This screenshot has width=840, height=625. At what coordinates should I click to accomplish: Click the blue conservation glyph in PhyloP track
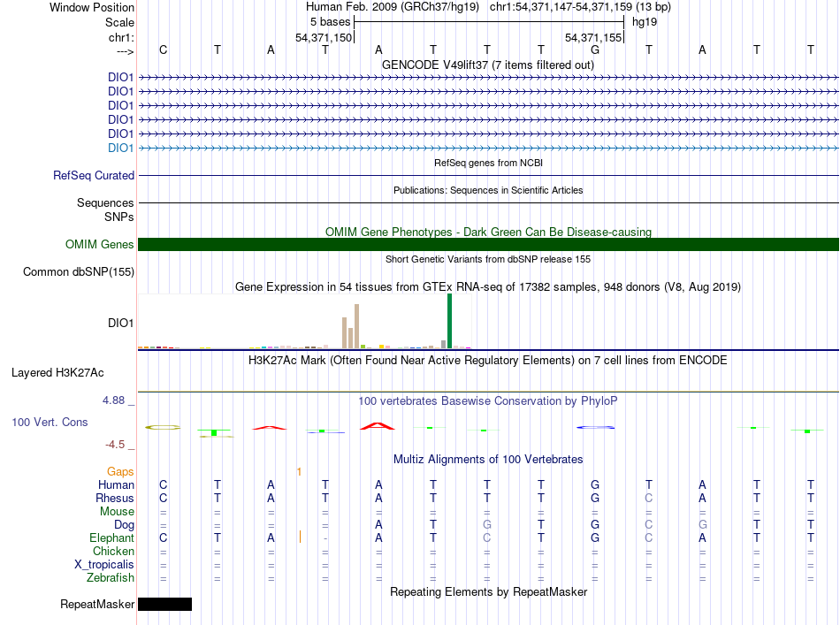(x=595, y=427)
